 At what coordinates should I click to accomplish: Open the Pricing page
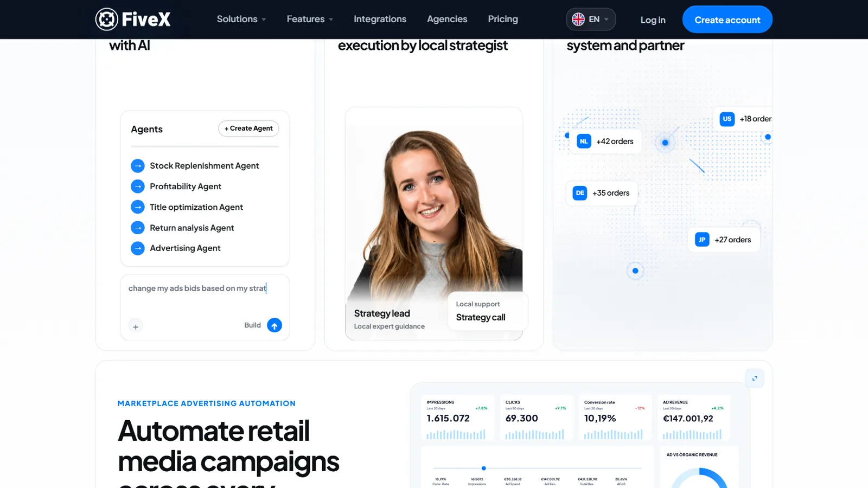503,19
